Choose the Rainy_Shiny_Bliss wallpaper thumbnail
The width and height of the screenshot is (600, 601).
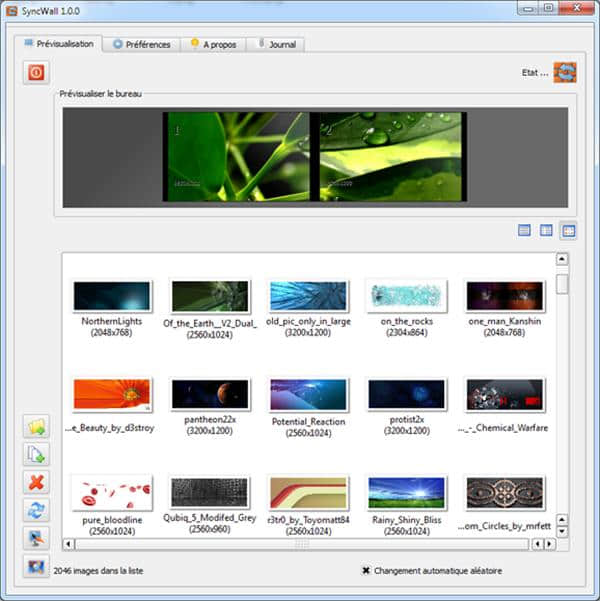pos(406,493)
